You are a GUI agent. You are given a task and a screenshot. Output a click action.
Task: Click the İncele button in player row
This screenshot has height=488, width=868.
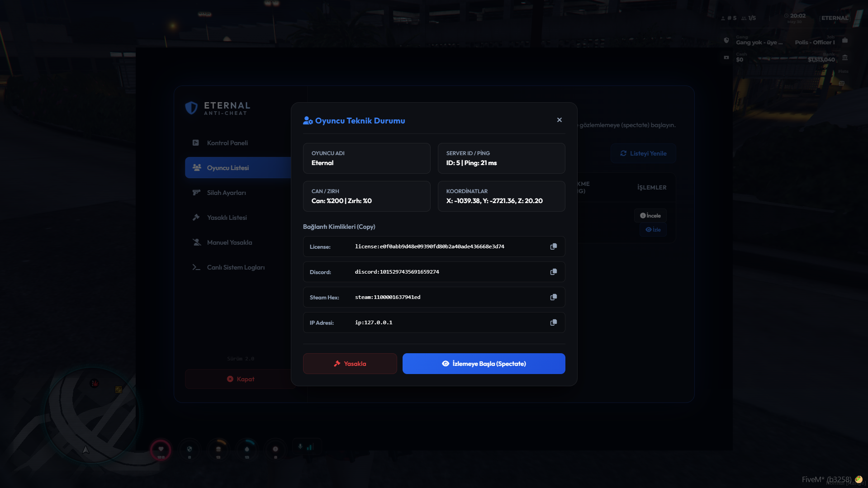[x=650, y=216]
